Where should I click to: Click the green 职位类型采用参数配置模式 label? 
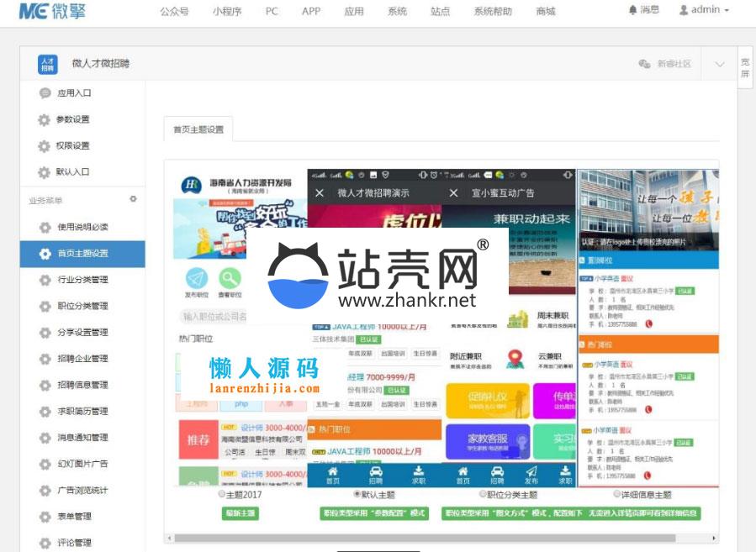(373, 513)
